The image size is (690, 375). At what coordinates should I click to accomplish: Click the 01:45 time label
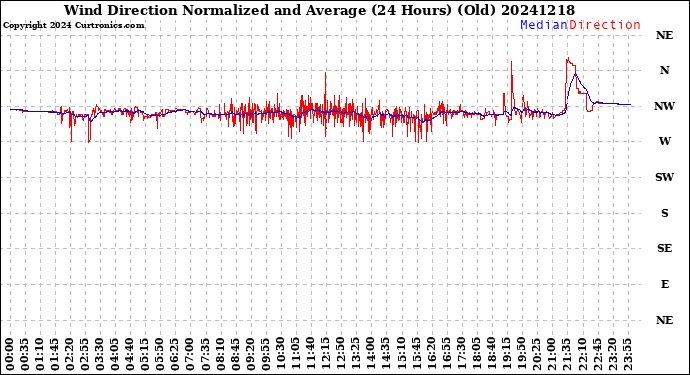(55, 355)
